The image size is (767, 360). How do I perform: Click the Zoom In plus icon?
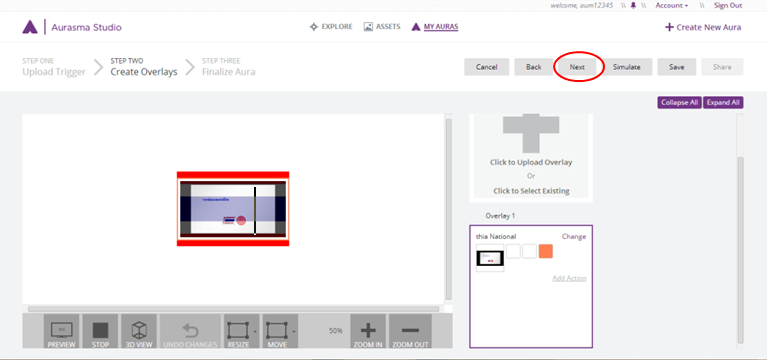368,332
